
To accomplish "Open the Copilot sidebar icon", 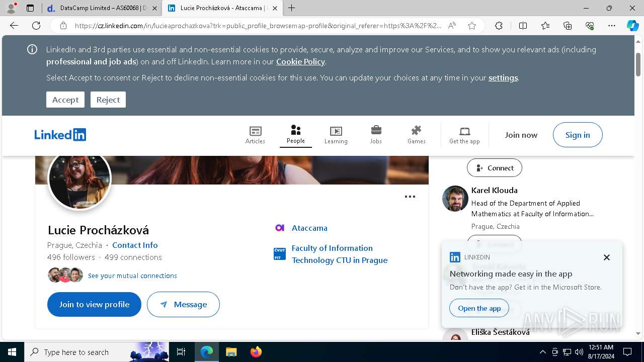I will click(x=632, y=26).
